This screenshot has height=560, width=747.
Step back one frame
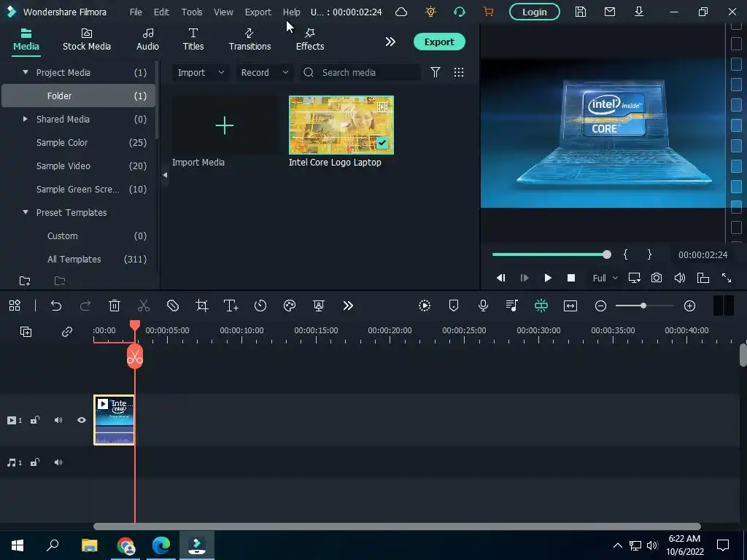500,278
